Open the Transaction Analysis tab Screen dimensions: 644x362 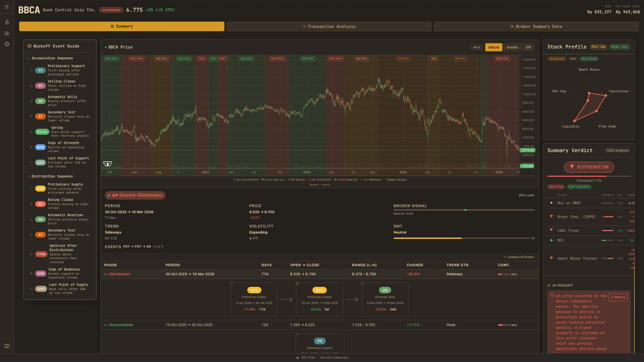(x=329, y=27)
